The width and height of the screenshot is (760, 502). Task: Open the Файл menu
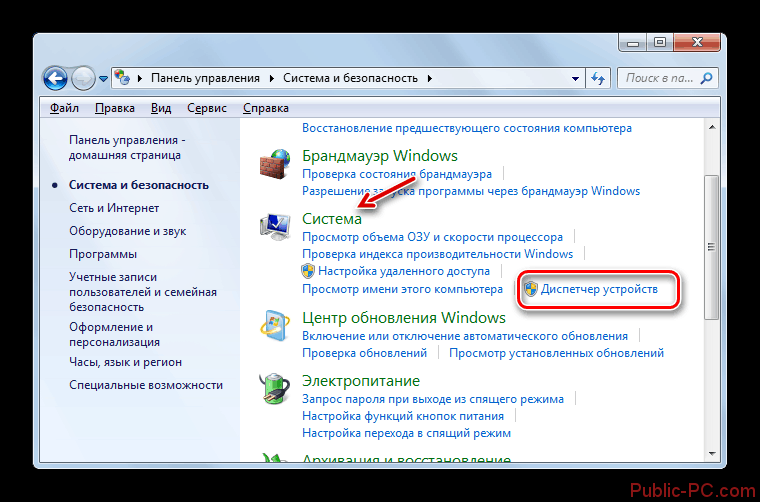(x=64, y=108)
